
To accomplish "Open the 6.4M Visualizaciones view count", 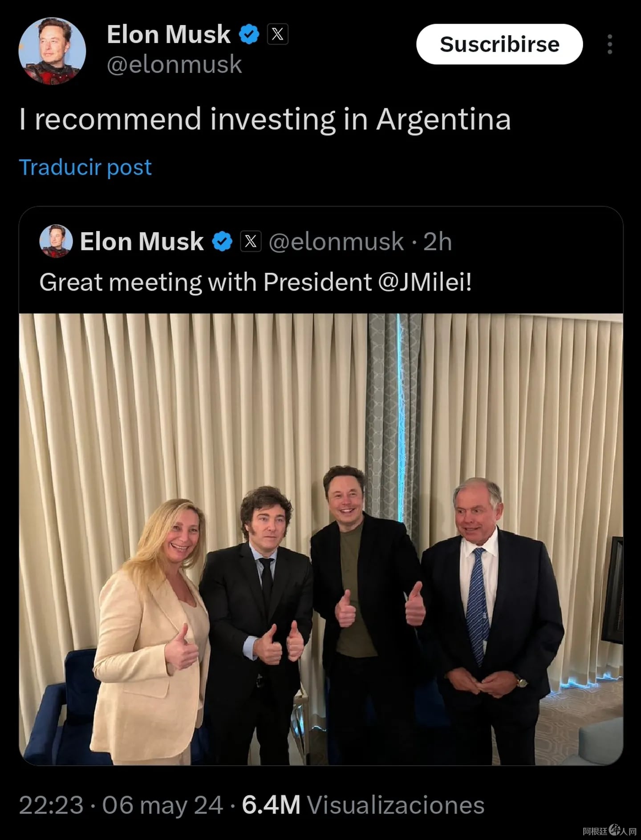I will coord(363,805).
